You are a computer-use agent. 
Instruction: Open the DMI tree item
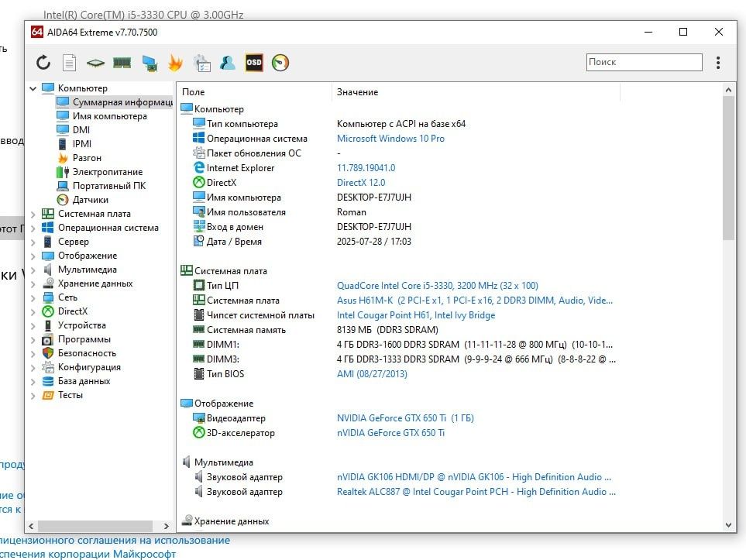pyautogui.click(x=73, y=130)
